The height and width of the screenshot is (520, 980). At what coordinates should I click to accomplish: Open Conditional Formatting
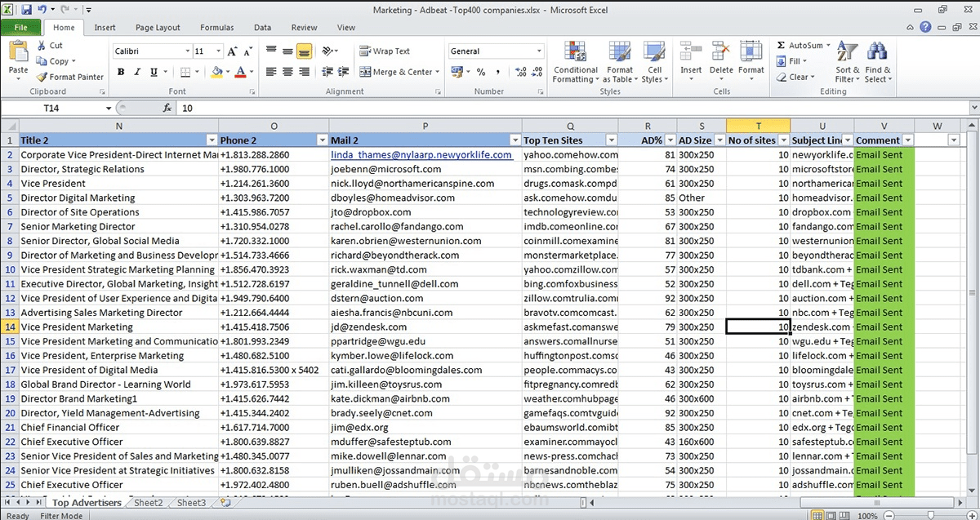click(x=575, y=63)
